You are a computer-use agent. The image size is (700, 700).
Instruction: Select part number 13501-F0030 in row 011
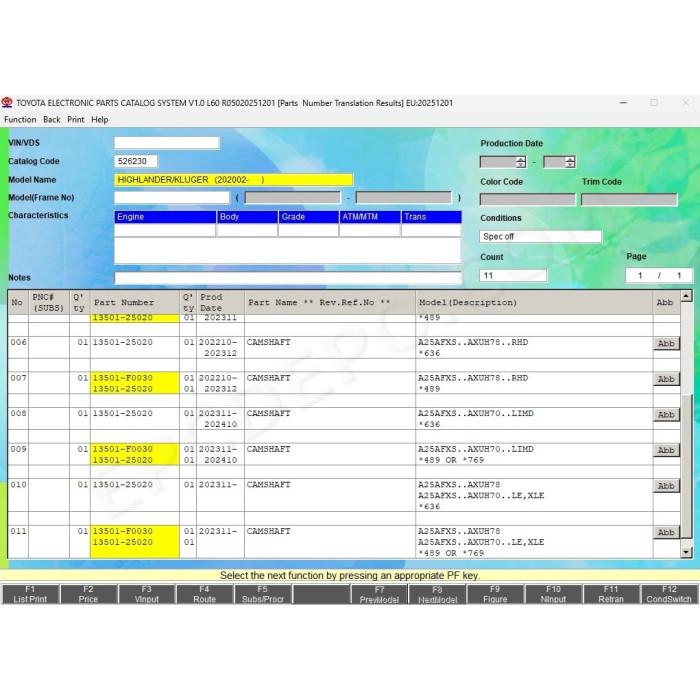point(122,531)
